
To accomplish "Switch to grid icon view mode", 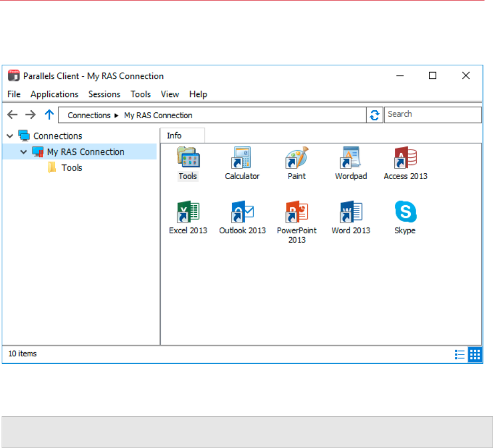I will click(x=475, y=354).
